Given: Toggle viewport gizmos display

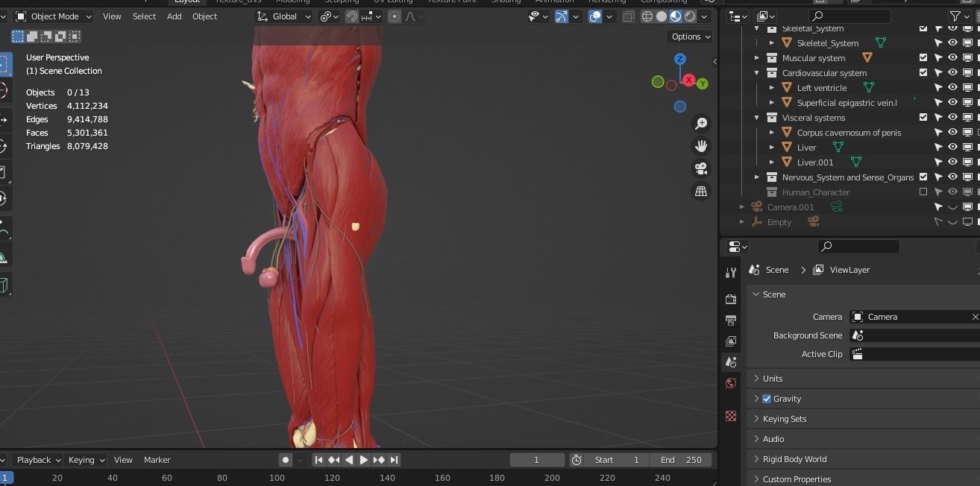Looking at the screenshot, I should (562, 16).
